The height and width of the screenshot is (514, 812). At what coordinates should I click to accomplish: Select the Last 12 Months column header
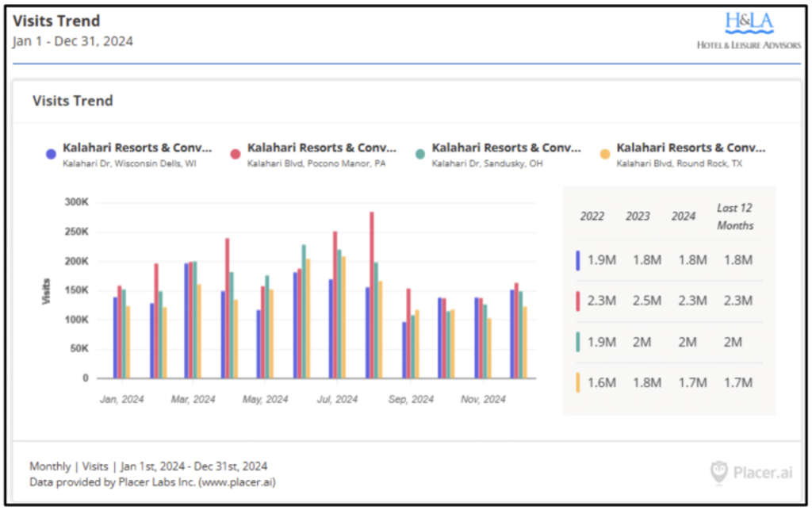pyautogui.click(x=734, y=216)
